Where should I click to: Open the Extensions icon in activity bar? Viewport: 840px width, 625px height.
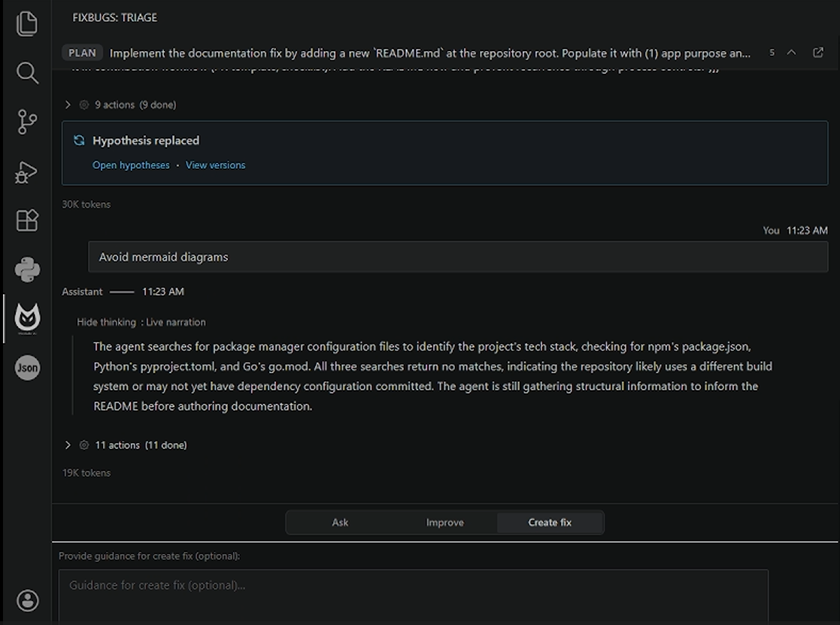(x=27, y=220)
